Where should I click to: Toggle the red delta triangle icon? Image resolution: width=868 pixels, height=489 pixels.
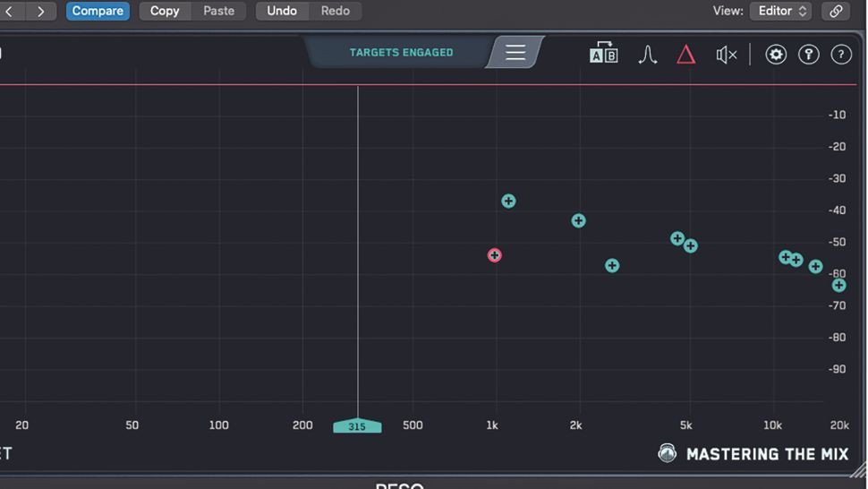tap(685, 55)
